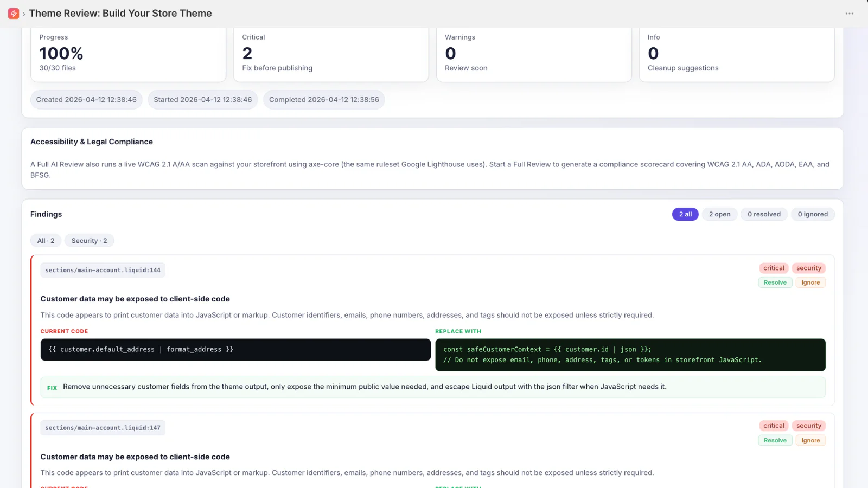Click security tag on liquid:144 finding
The image size is (868, 488).
[x=809, y=268]
